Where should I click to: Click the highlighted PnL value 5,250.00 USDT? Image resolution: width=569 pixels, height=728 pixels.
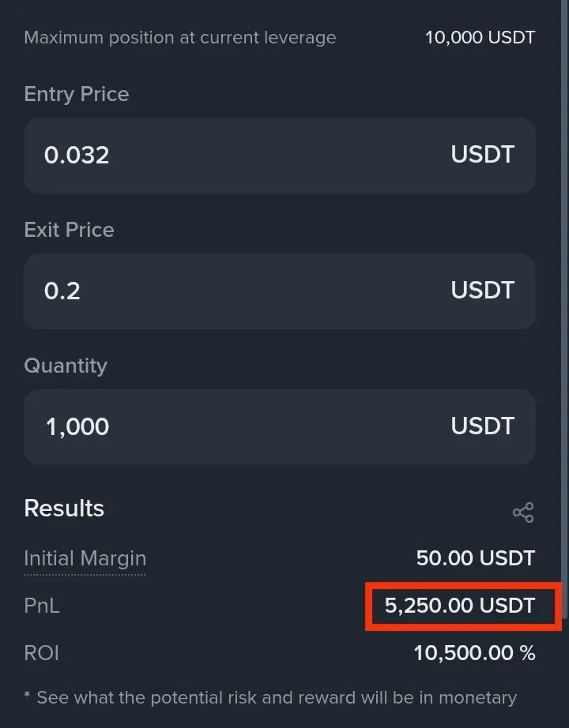(x=460, y=606)
